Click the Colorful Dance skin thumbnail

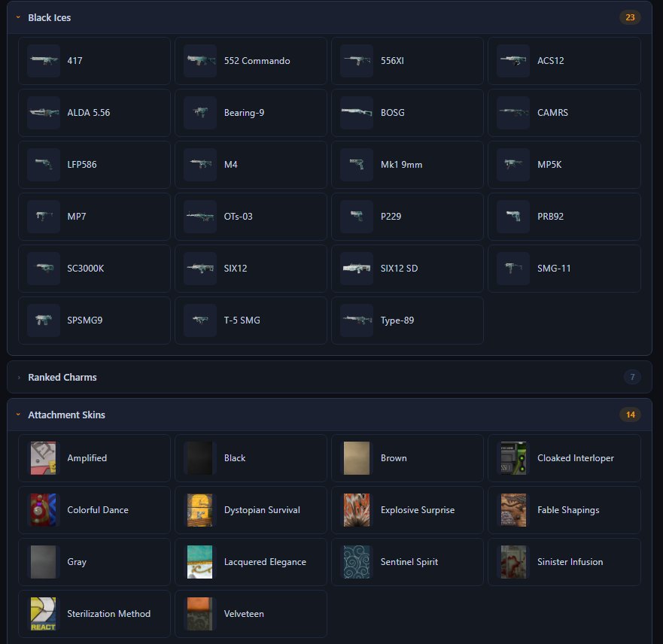[x=43, y=510]
